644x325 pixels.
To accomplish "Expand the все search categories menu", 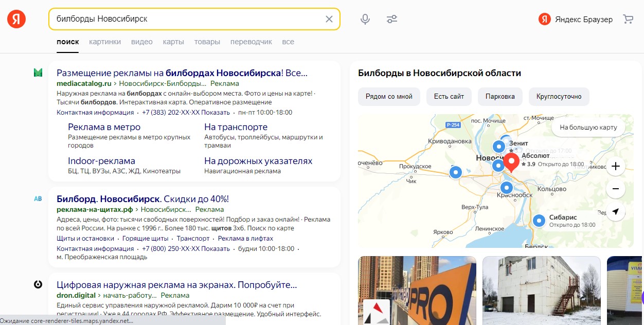I will (288, 42).
